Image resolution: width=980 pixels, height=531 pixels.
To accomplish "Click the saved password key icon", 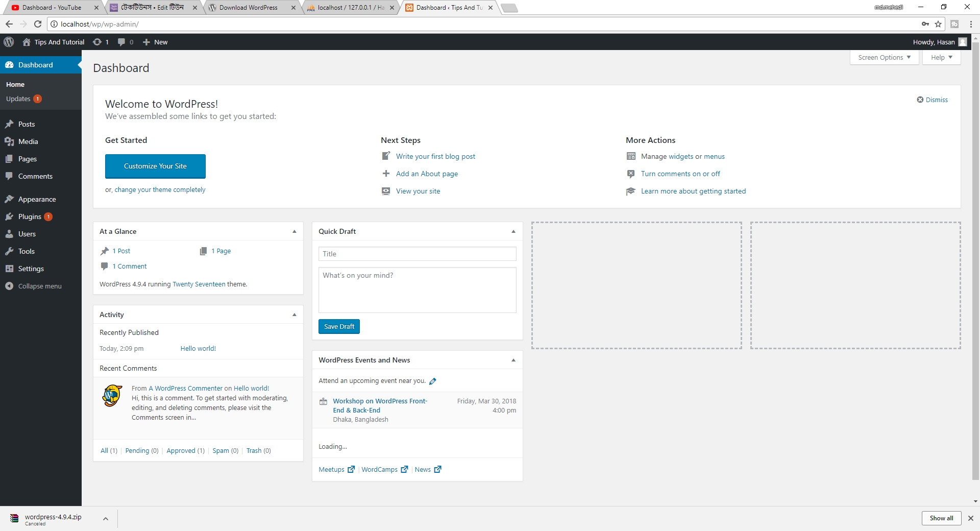I will [925, 24].
